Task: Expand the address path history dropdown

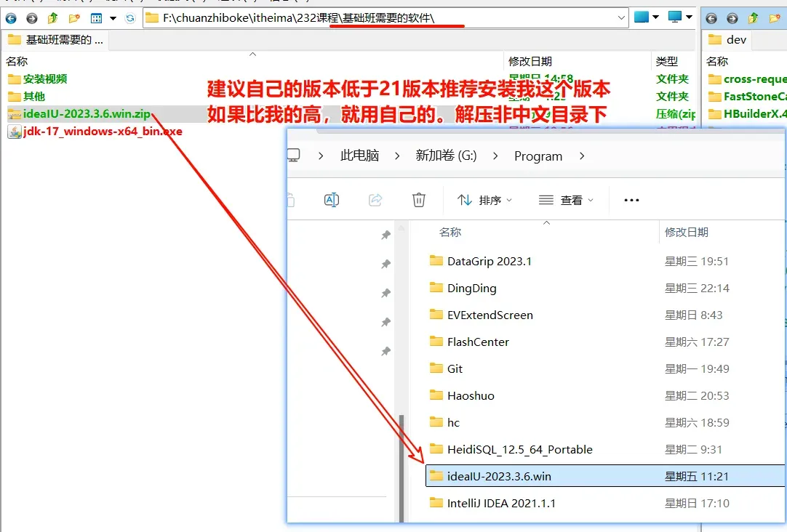Action: [621, 18]
